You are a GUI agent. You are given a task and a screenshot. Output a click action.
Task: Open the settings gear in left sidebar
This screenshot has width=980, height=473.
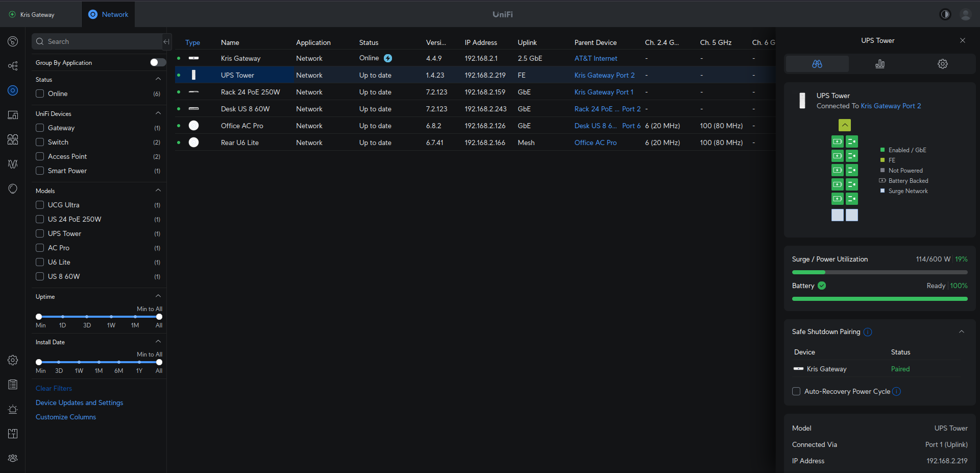13,360
